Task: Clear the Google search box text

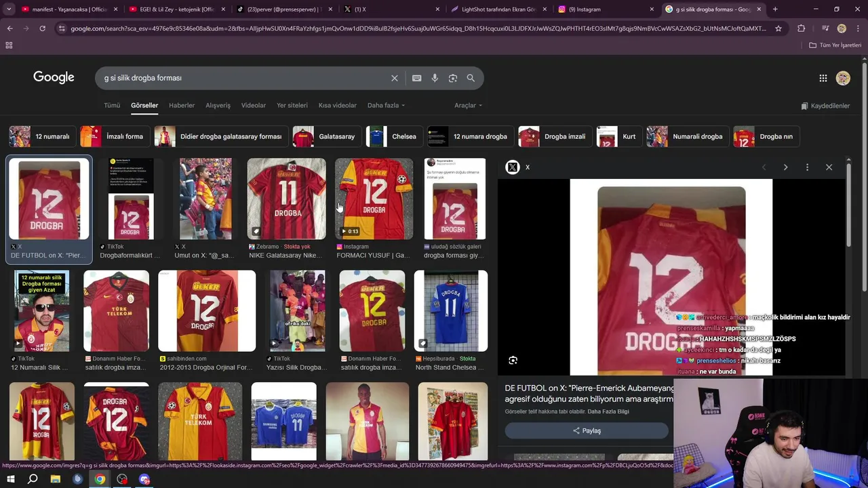Action: [394, 78]
